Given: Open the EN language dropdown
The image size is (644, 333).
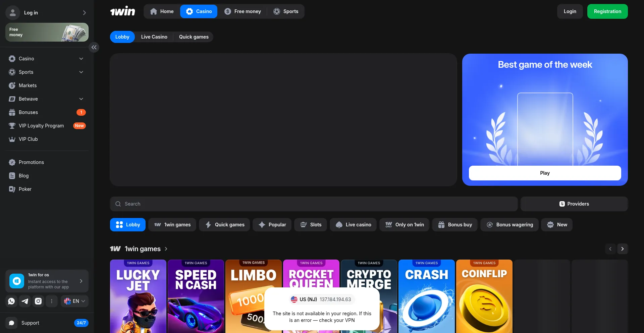Looking at the screenshot, I should click(x=74, y=301).
